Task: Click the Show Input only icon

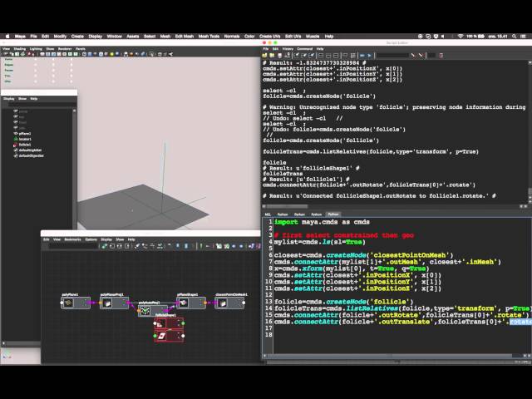Action: (x=328, y=56)
